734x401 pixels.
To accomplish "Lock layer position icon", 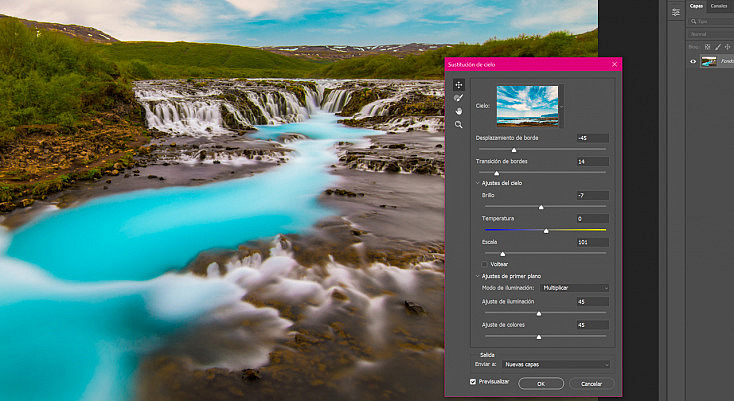I will pyautogui.click(x=727, y=47).
